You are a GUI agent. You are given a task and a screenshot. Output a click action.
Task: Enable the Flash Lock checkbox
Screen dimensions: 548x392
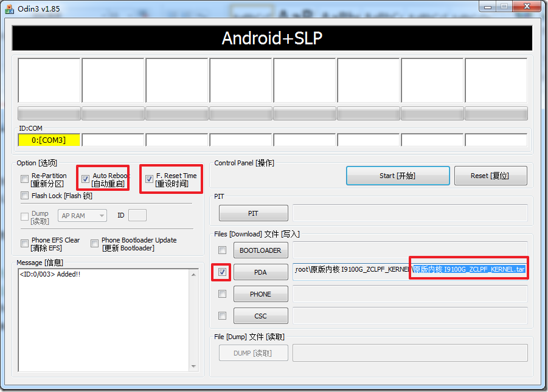[24, 195]
